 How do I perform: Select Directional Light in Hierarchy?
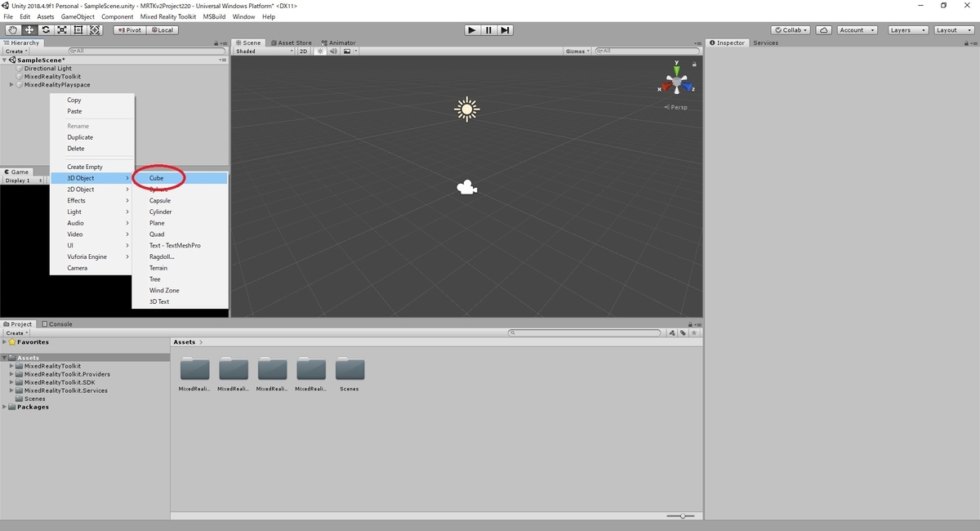47,69
